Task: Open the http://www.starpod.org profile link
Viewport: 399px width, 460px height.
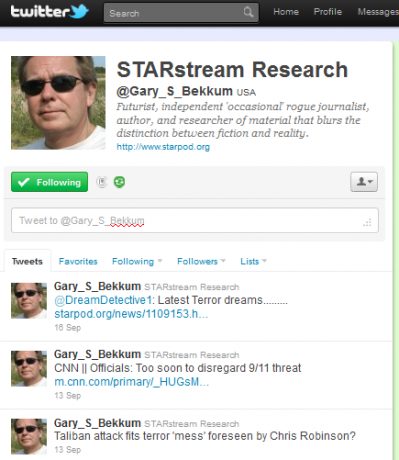Action: pos(163,147)
